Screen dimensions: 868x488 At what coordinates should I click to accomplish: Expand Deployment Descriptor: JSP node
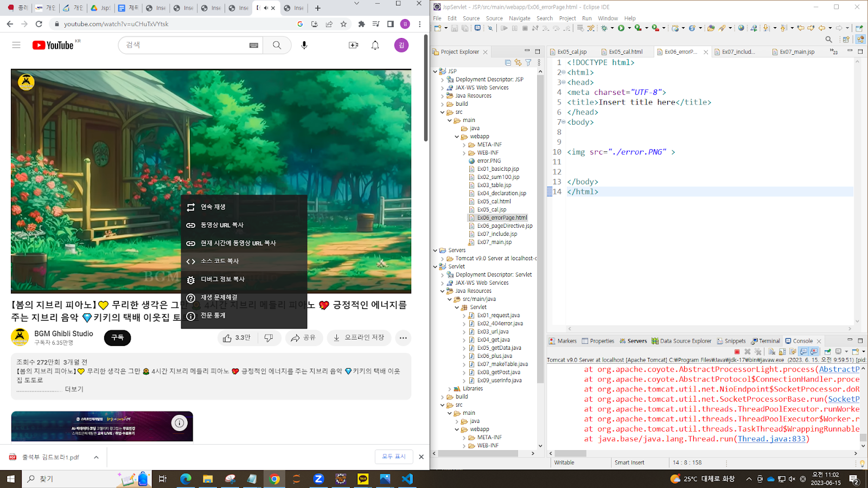tap(442, 80)
